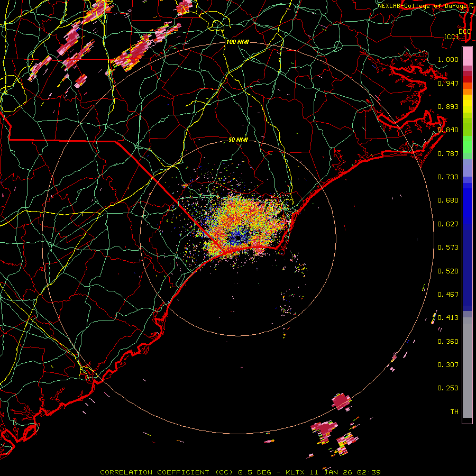
Task: Select the 0.947 color scale value
Action: [448, 83]
